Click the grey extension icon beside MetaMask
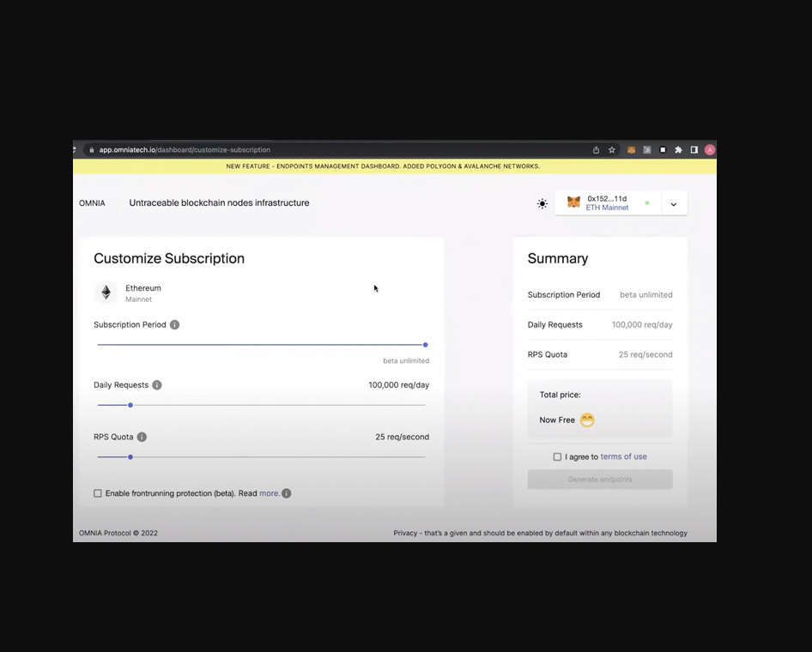 tap(647, 150)
